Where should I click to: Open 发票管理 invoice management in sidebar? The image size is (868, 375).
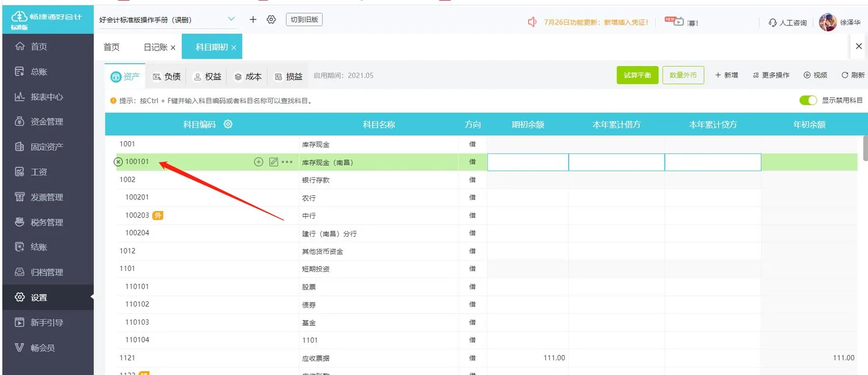click(39, 197)
